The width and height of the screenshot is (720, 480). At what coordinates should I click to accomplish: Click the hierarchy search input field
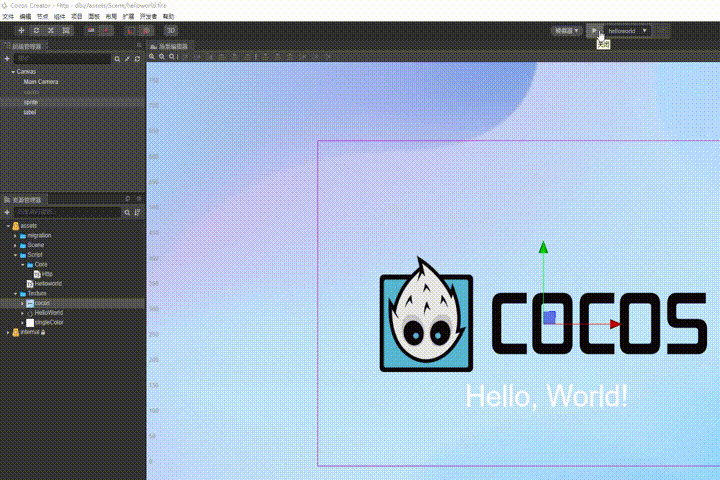(62, 59)
